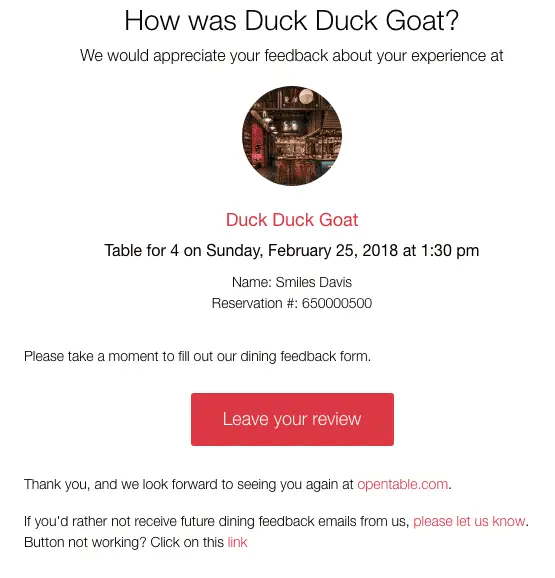Click the 1:30 pm reservation time
Screen dimensions: 555x578
(x=450, y=251)
